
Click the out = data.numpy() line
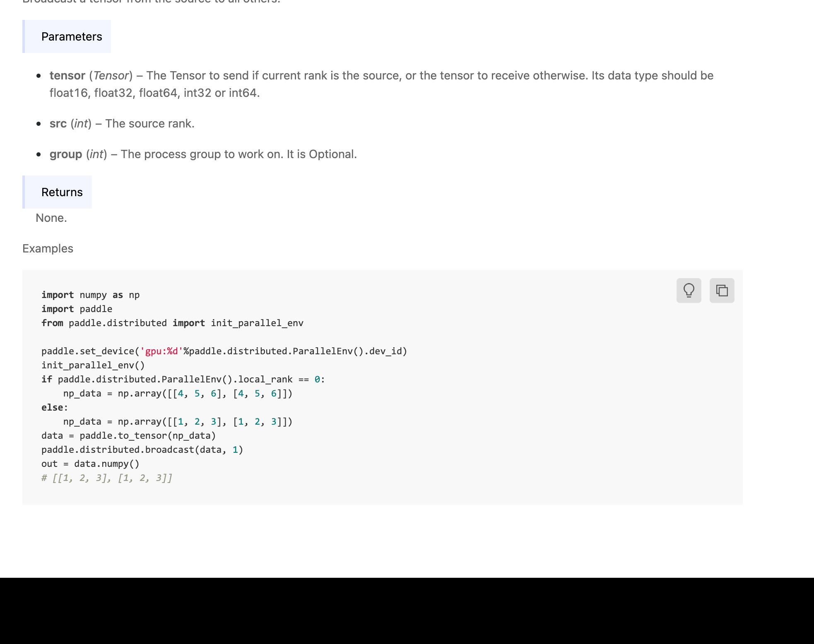90,464
